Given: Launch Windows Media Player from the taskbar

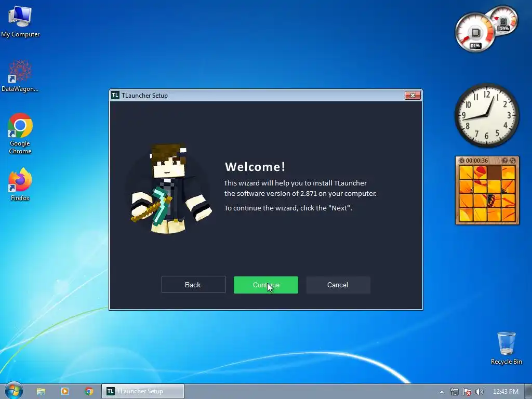Looking at the screenshot, I should (x=65, y=391).
